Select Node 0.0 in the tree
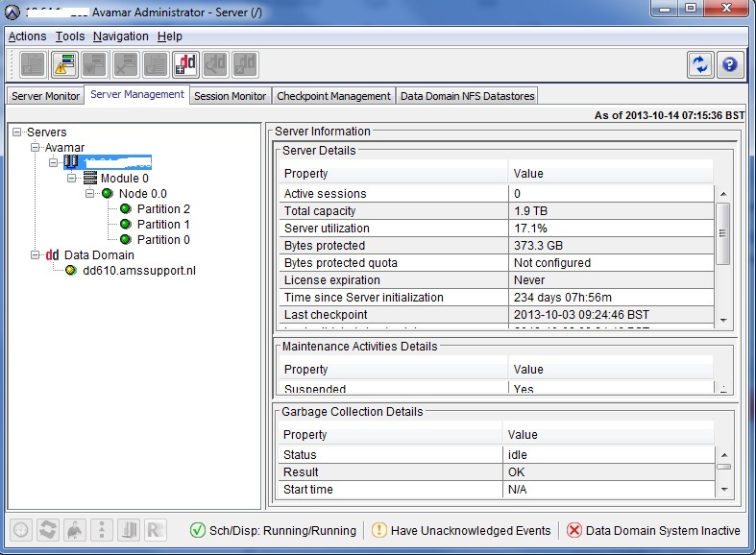This screenshot has width=756, height=555. tap(143, 194)
